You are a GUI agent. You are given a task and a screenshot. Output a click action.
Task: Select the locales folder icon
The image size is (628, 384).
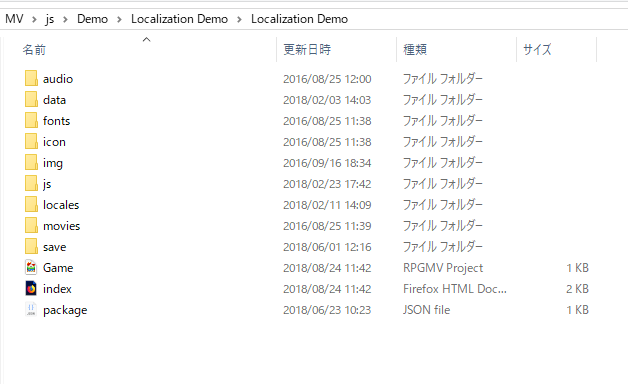(x=31, y=205)
